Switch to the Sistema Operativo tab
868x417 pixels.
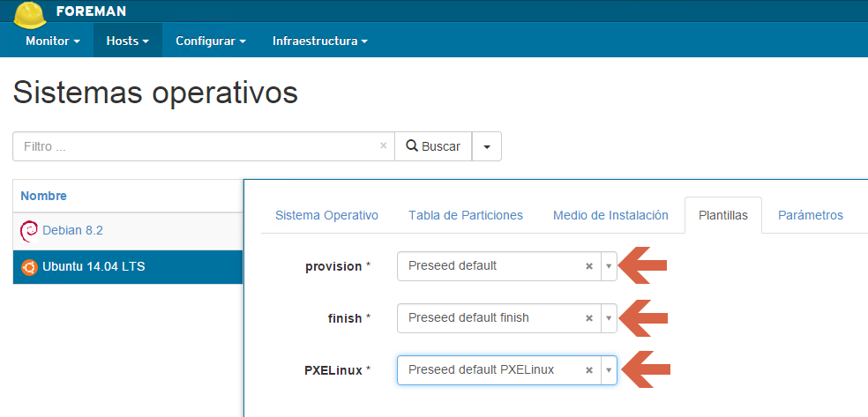click(326, 215)
